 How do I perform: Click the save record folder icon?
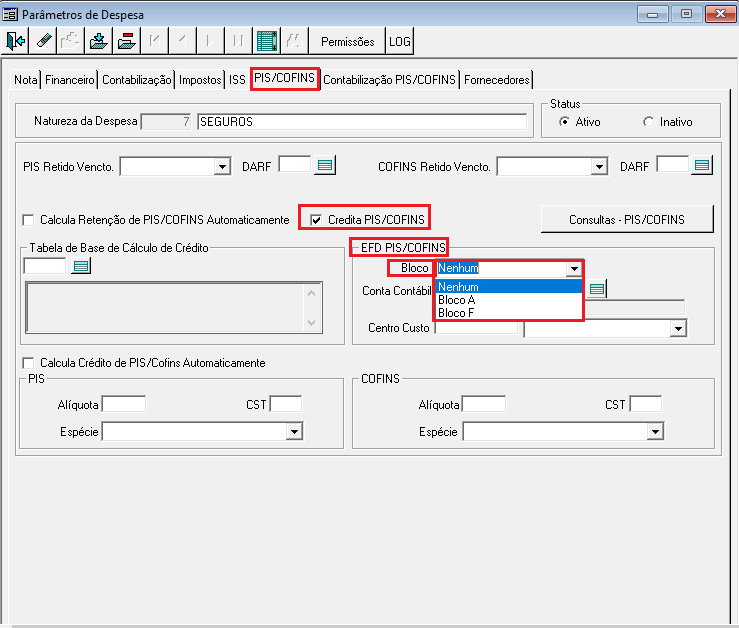99,41
